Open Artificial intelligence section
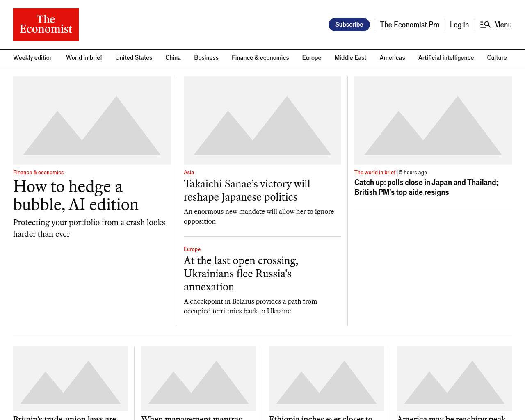The width and height of the screenshot is (525, 420). (446, 58)
